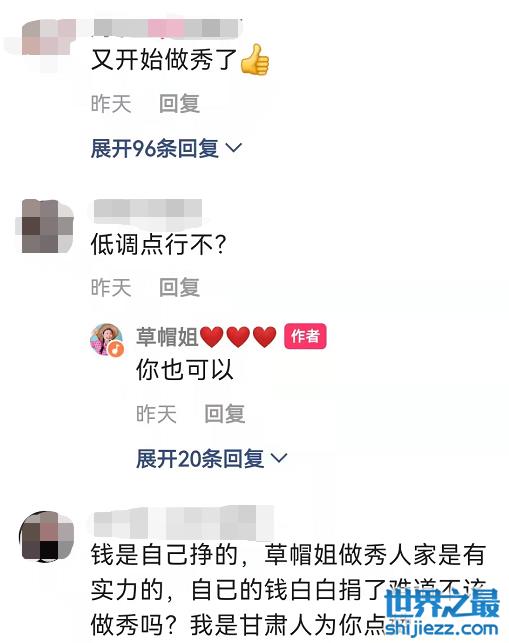Select the 你也可以 reply text
Viewport: 509px width, 643px height.
(185, 369)
